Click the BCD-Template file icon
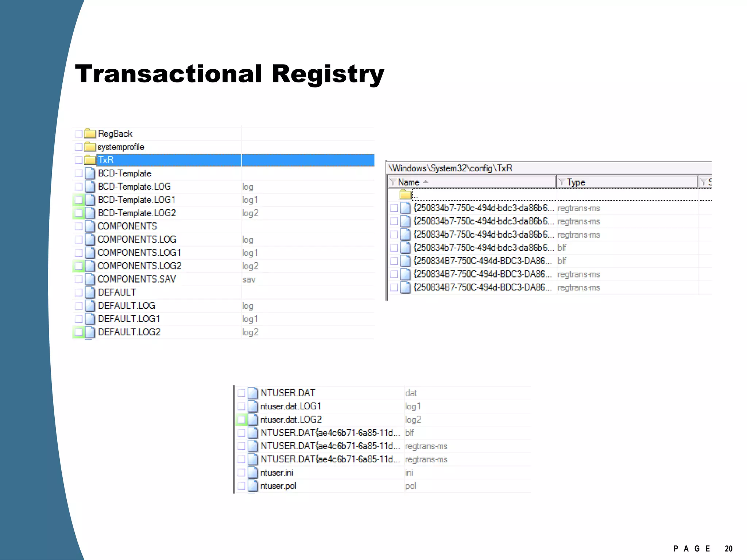Image resolution: width=747 pixels, height=560 pixels. (90, 173)
